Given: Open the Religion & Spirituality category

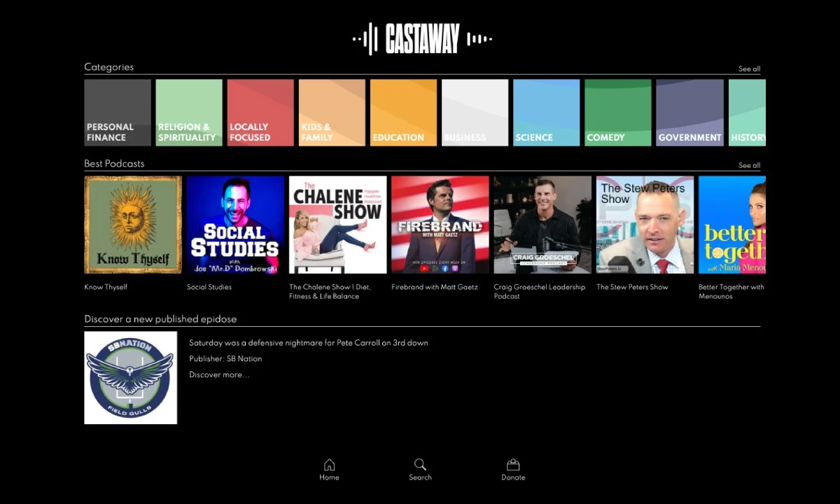Looking at the screenshot, I should click(189, 113).
